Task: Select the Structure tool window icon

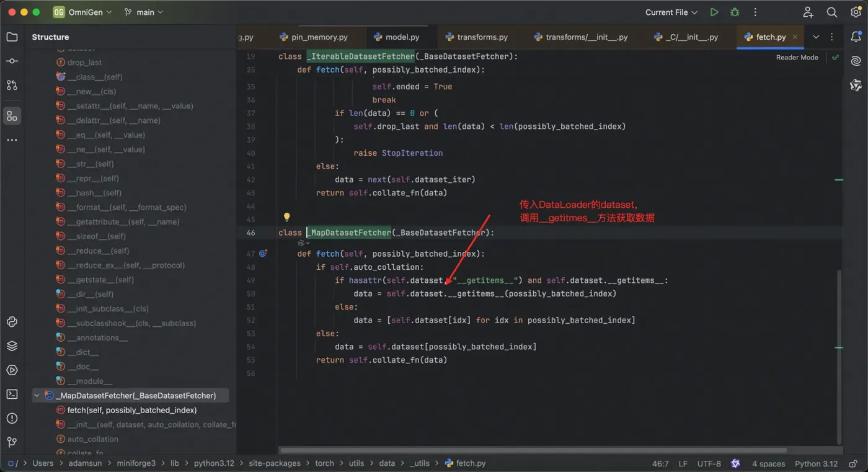Action: pos(12,116)
